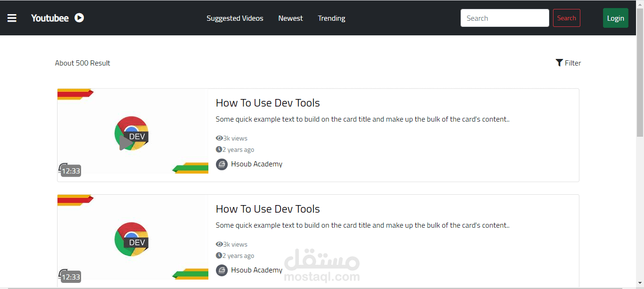Focus the Search input field
This screenshot has height=289, width=644.
coord(505,18)
